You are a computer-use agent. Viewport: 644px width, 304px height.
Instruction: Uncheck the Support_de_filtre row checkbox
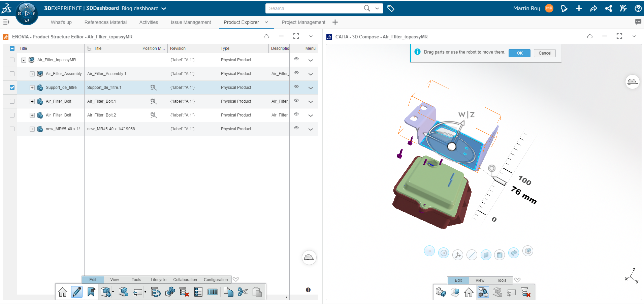(x=12, y=88)
